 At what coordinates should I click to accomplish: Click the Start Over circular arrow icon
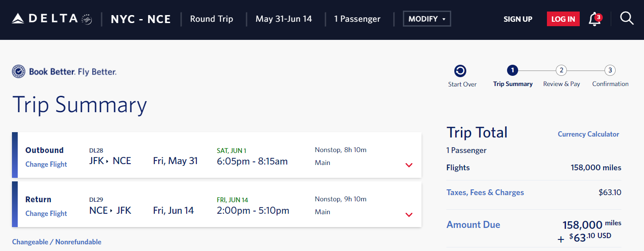click(460, 71)
